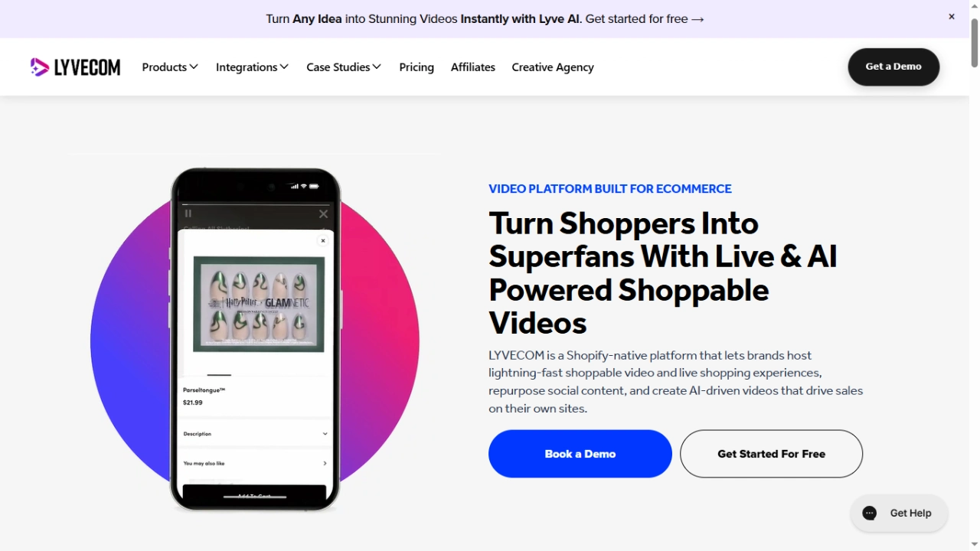Screen dimensions: 980x551
Task: Click the Get a Demo button
Action: pos(893,67)
